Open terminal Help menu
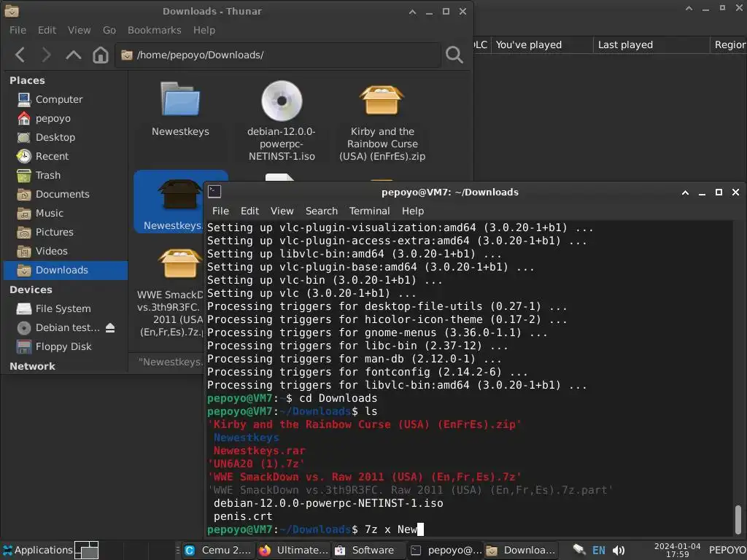747x560 pixels. point(413,211)
